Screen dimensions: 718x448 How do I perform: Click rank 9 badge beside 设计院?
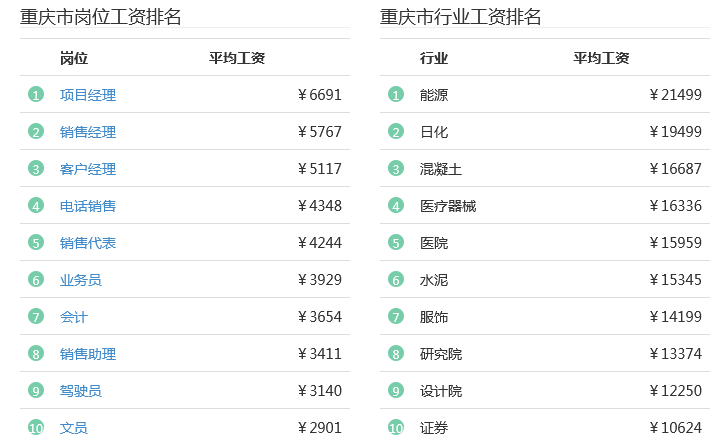click(396, 391)
